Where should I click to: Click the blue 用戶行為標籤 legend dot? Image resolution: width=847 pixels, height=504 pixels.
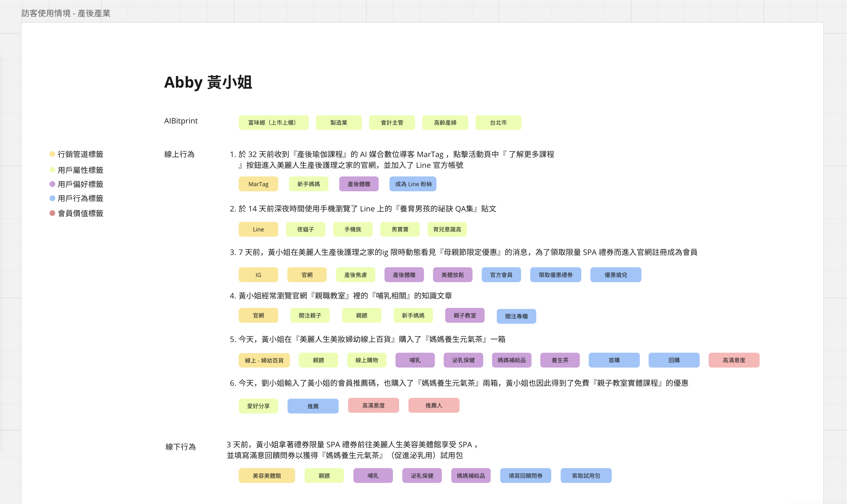[52, 198]
